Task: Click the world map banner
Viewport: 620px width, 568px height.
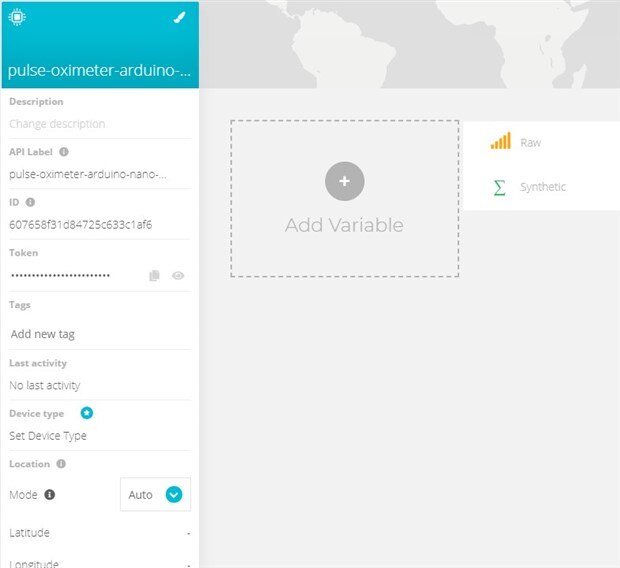Action: click(409, 44)
